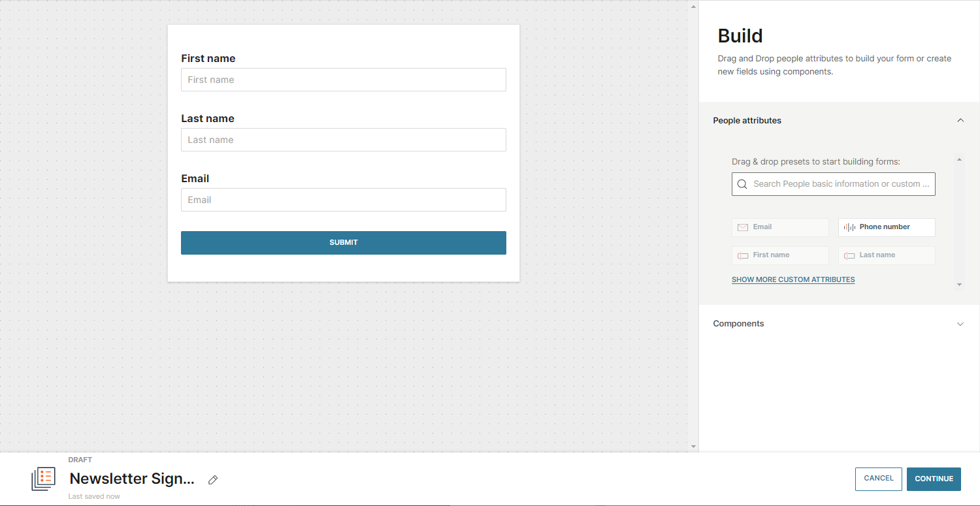Click the Last name input field
This screenshot has width=980, height=506.
[x=344, y=140]
